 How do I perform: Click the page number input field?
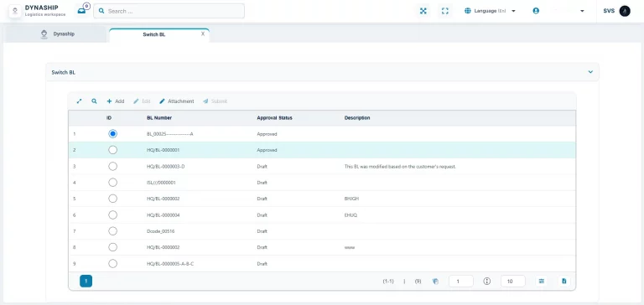pos(461,282)
